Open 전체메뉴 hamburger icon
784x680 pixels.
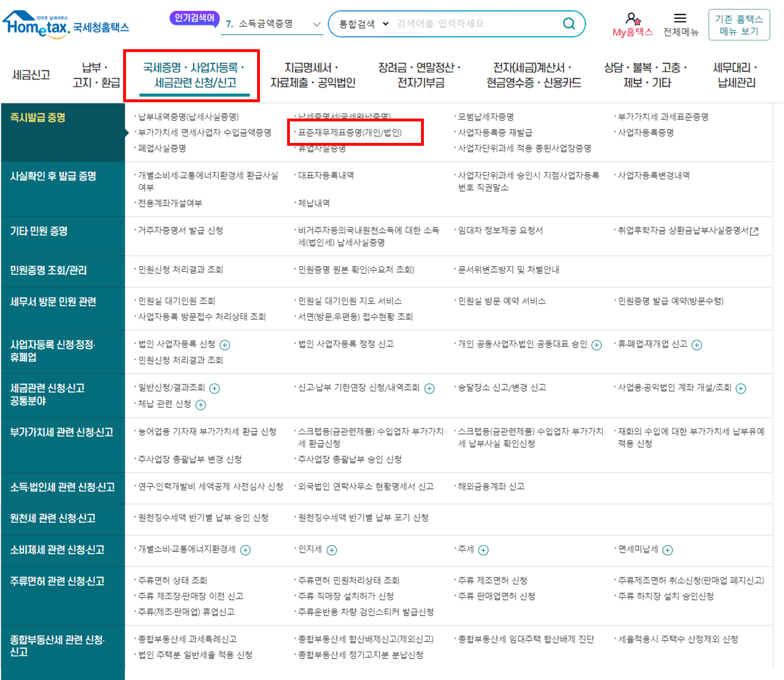coord(680,18)
